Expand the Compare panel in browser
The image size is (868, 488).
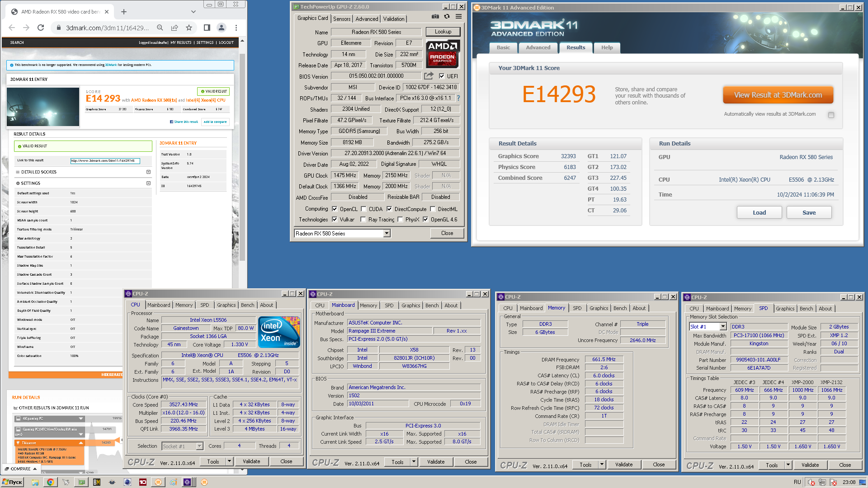pyautogui.click(x=21, y=469)
